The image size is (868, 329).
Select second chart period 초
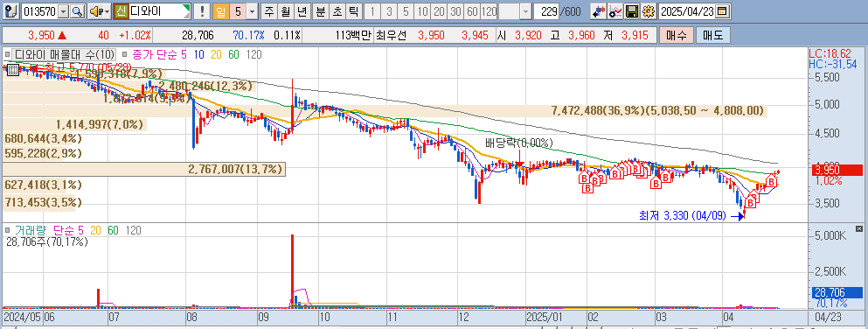click(x=337, y=11)
